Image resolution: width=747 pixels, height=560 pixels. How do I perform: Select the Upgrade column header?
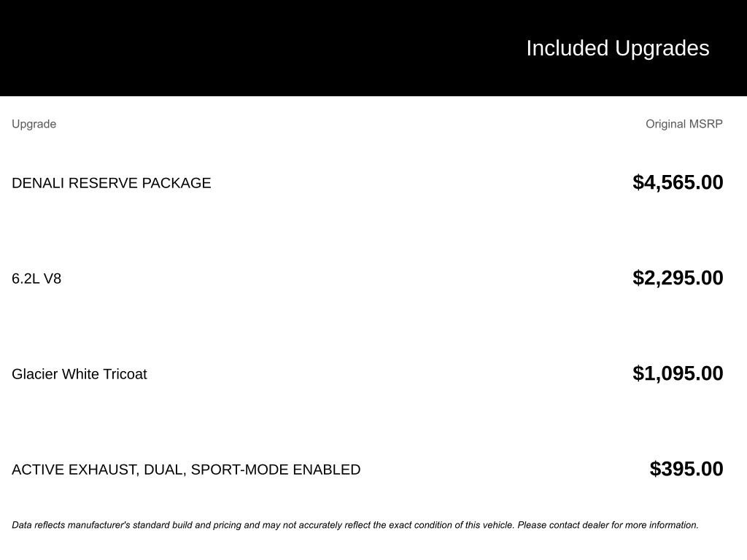point(34,124)
